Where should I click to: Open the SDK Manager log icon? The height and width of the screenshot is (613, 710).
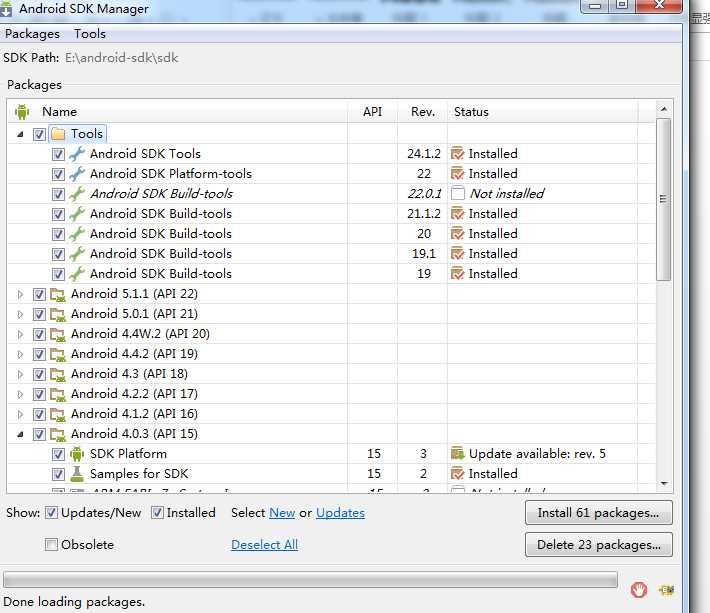point(667,590)
